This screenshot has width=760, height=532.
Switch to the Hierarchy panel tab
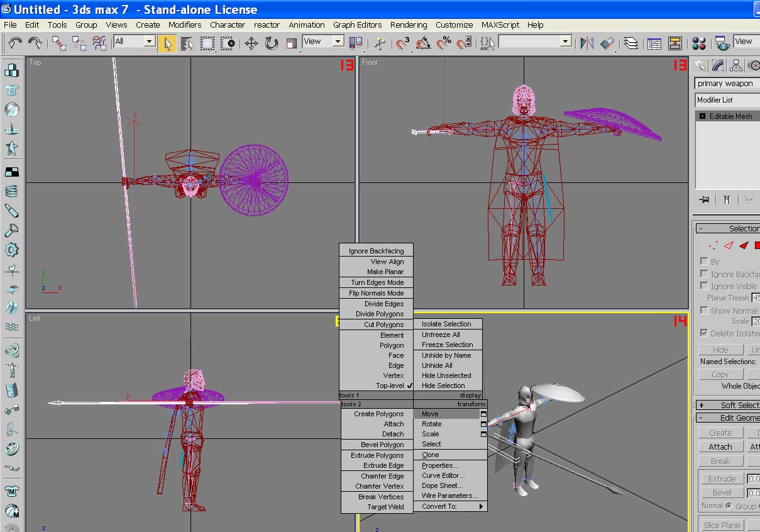coord(736,65)
